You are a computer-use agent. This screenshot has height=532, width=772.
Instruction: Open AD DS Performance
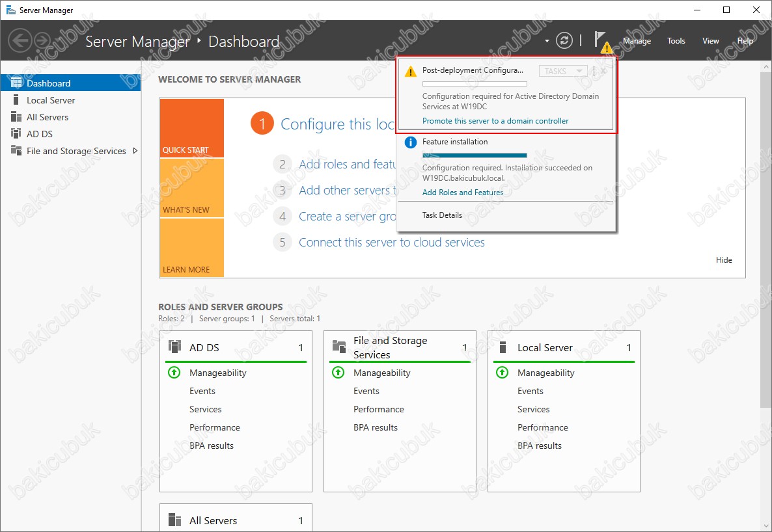215,427
